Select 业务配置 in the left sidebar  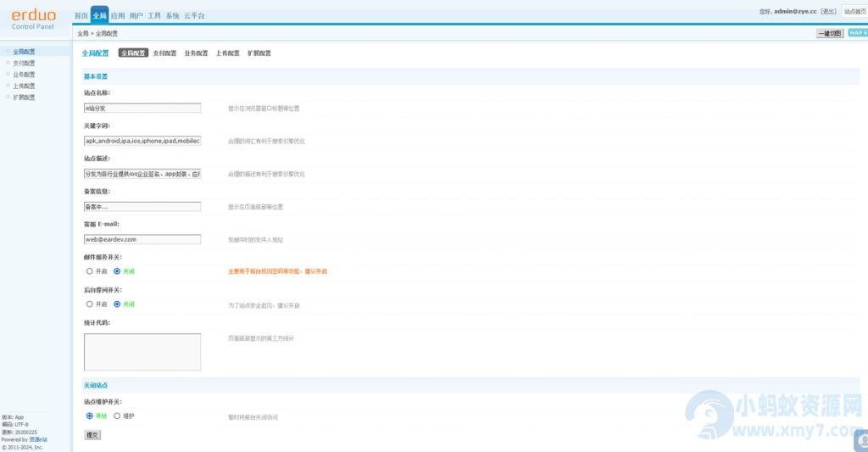[x=25, y=75]
